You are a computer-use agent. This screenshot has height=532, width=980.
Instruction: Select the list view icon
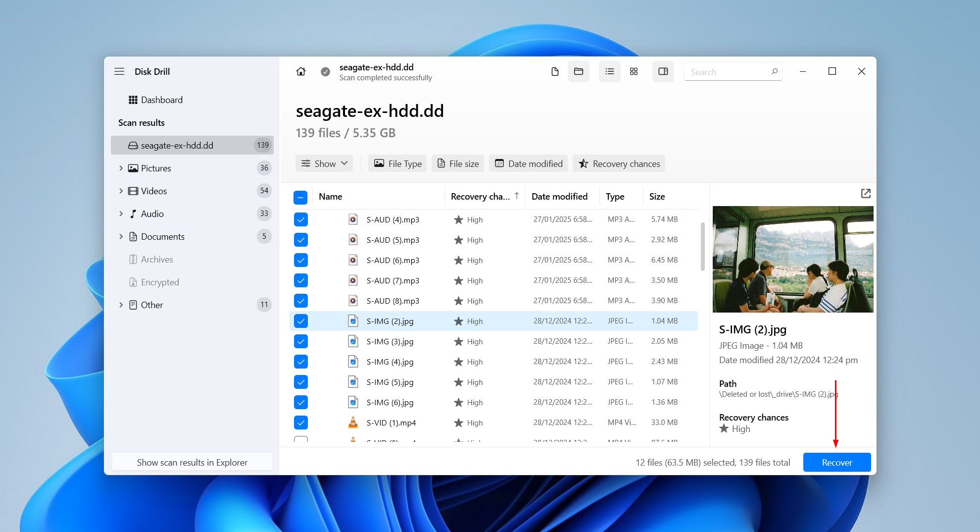coord(610,72)
